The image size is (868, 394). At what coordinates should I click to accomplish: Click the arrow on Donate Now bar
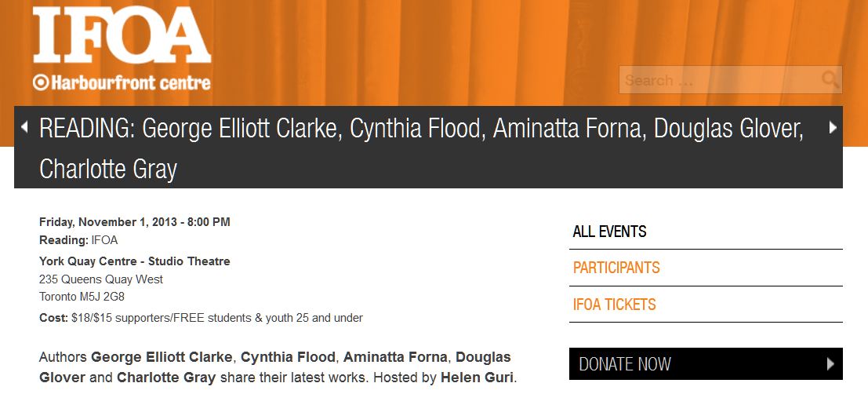click(830, 363)
